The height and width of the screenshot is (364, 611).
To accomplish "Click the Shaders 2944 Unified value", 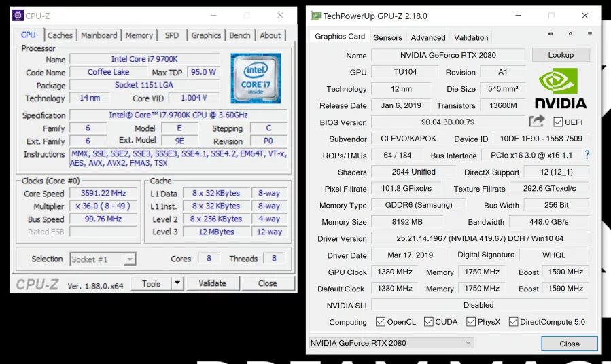I will tap(413, 172).
